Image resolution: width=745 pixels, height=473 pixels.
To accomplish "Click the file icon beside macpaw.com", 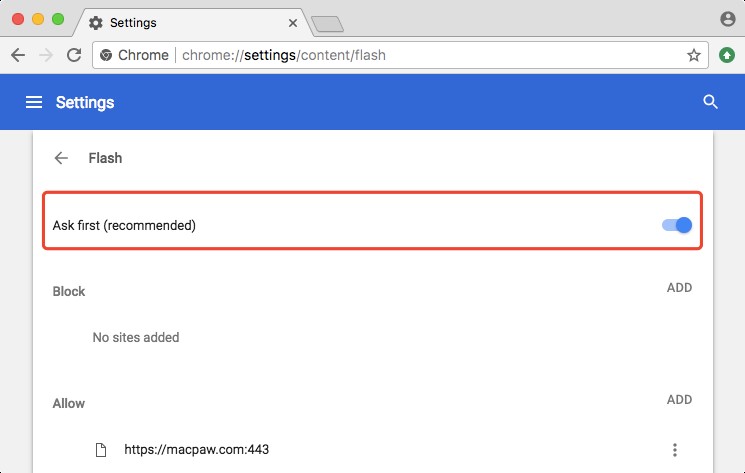I will tap(100, 450).
